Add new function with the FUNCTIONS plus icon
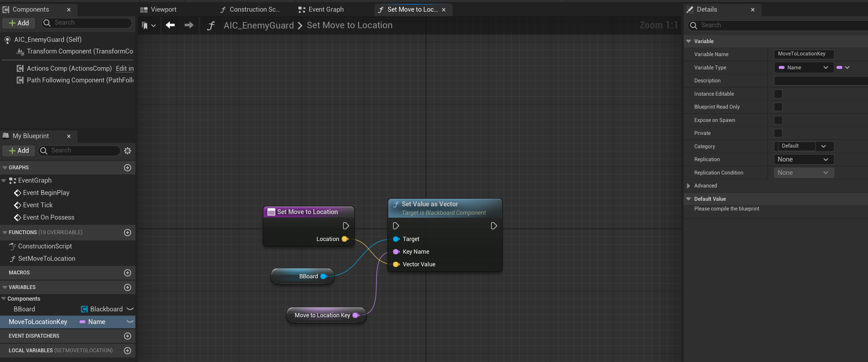The width and height of the screenshot is (868, 362). click(x=127, y=232)
